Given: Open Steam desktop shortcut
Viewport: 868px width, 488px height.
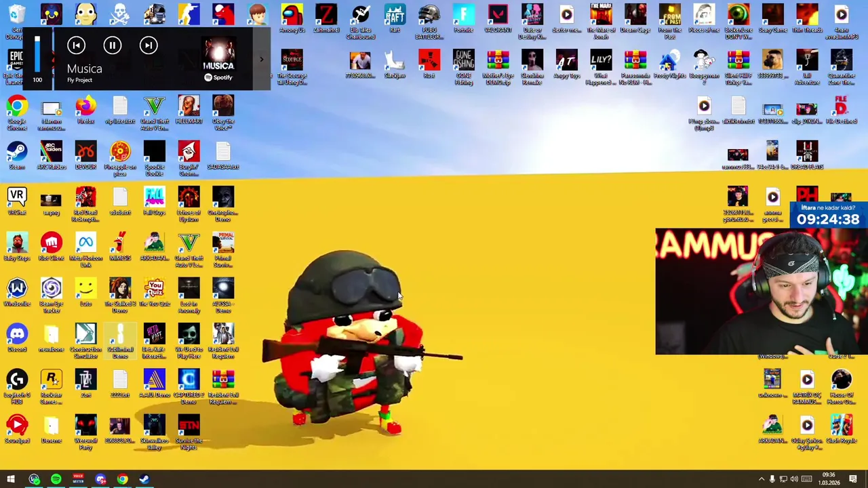Looking at the screenshot, I should (x=17, y=156).
